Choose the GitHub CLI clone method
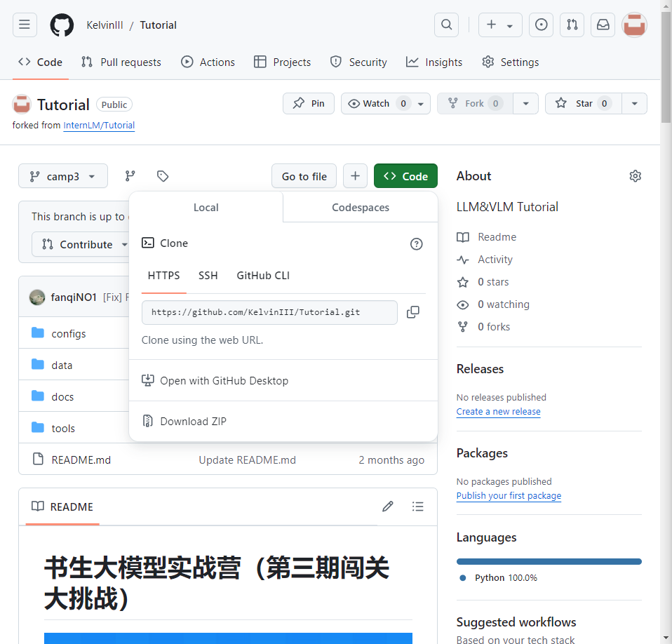The width and height of the screenshot is (672, 644). [263, 276]
